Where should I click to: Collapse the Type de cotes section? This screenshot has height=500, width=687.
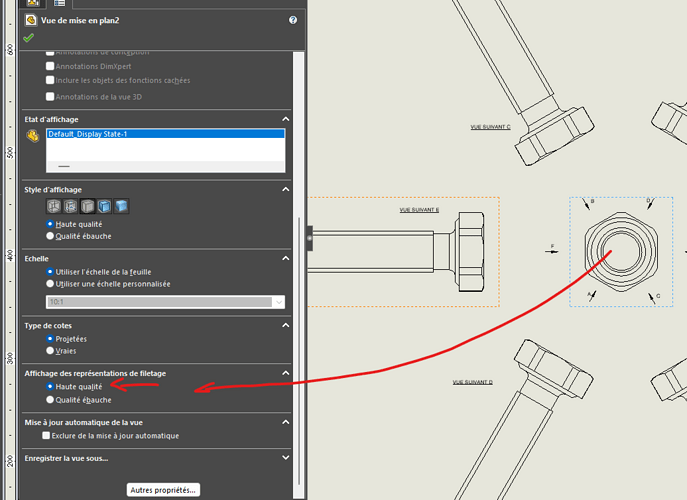[287, 326]
